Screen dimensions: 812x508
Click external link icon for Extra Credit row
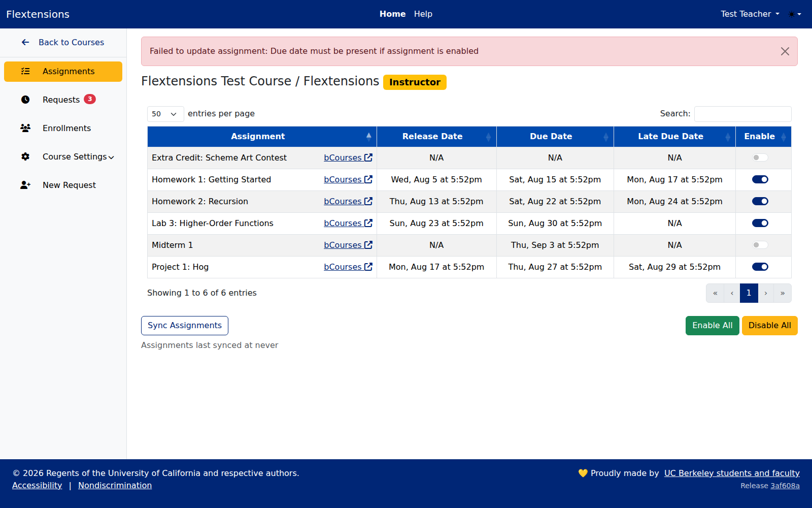[368, 157]
